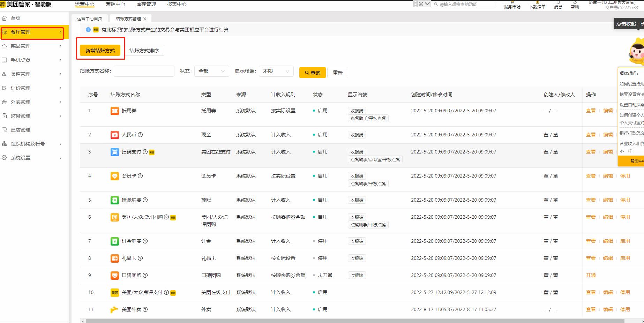Click the 系统设置 gear icon
Viewport: 644px width, 323px height.
click(x=5, y=158)
